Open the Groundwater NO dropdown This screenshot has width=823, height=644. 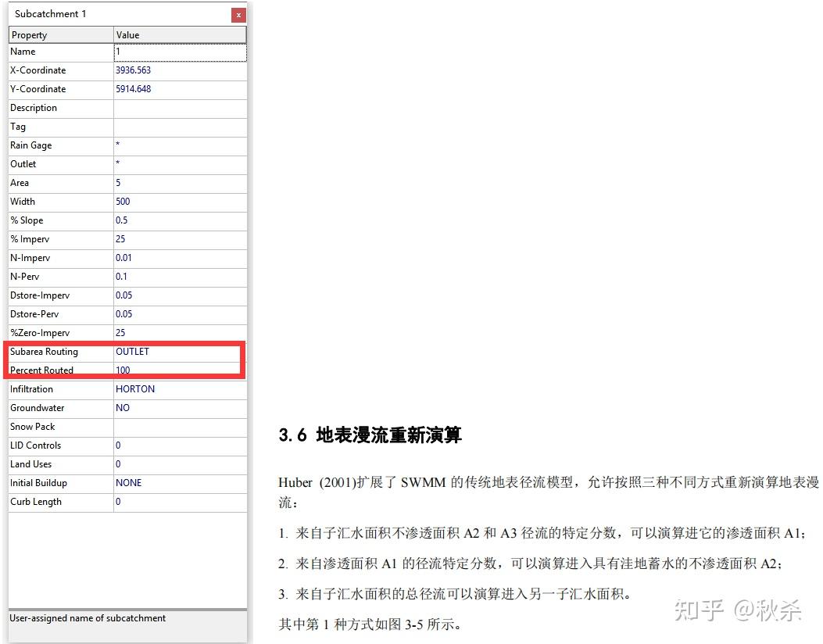pyautogui.click(x=180, y=408)
